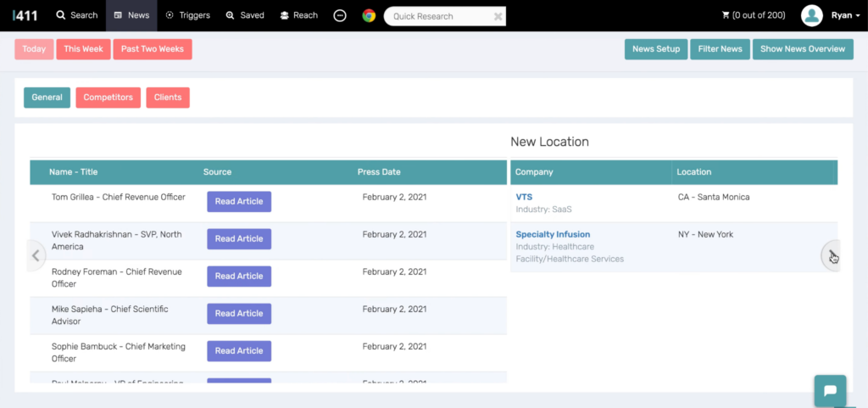Click the 'New Location' heading

pyautogui.click(x=549, y=142)
